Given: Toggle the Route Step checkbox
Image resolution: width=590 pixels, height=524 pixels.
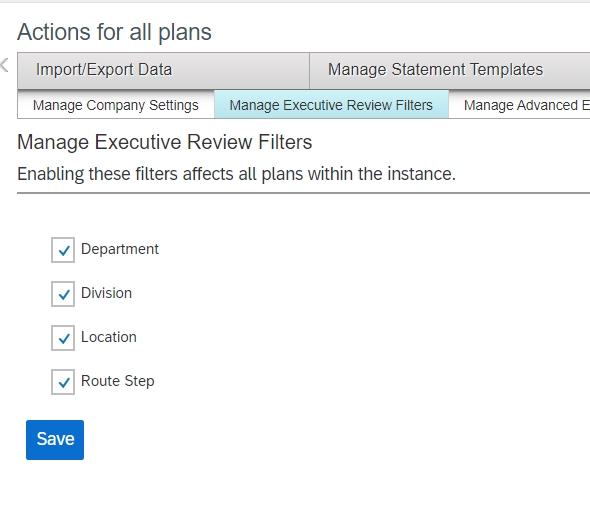Looking at the screenshot, I should [63, 382].
